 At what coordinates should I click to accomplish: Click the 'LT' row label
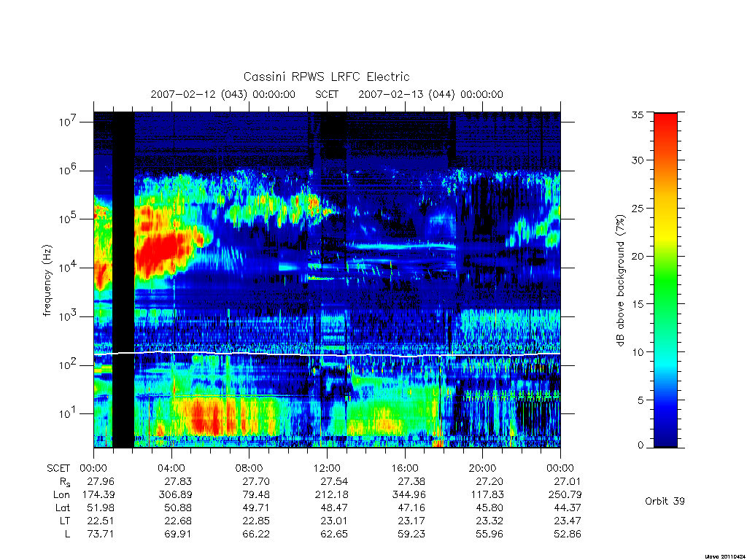65,521
